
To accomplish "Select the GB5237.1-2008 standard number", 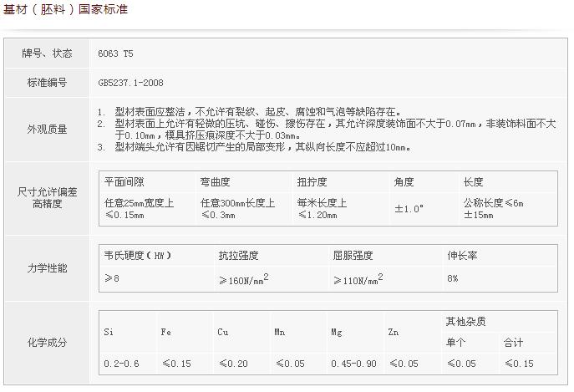I will point(130,84).
